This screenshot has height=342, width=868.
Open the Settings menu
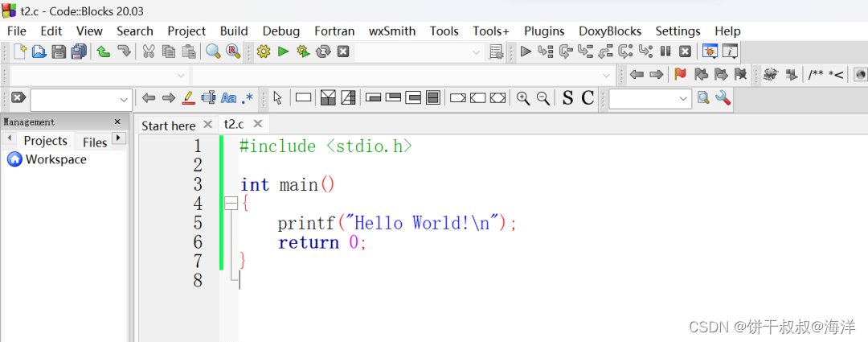[x=678, y=31]
